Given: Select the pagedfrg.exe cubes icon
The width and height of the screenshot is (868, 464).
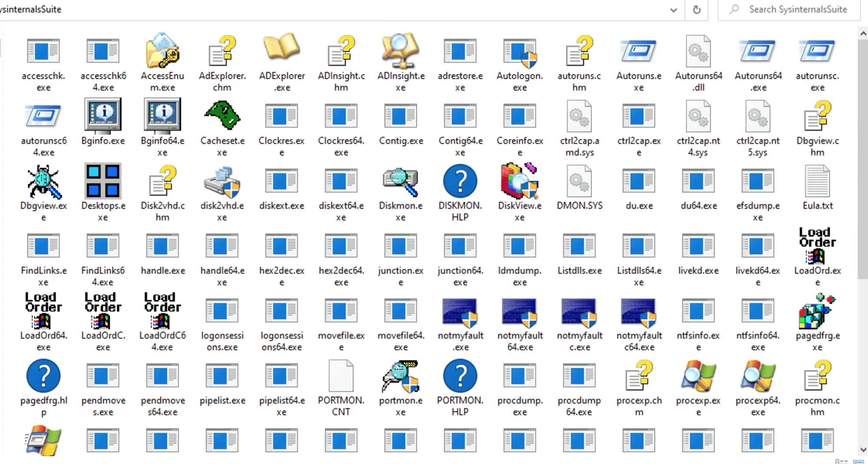Looking at the screenshot, I should [x=818, y=311].
